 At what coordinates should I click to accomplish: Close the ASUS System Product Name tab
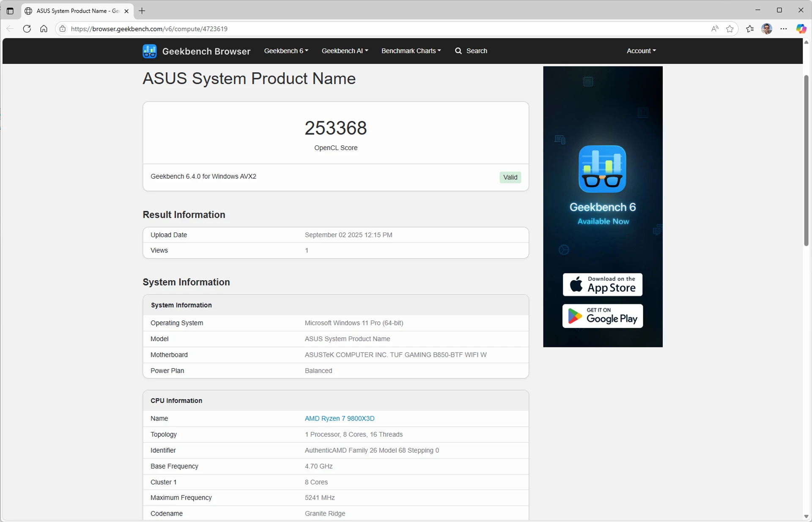click(x=126, y=11)
